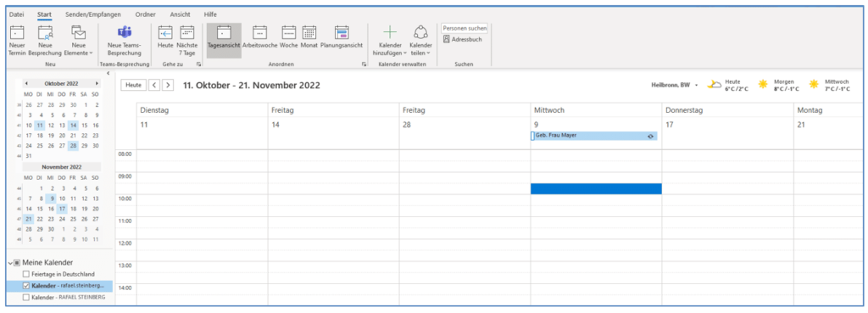Select October 28 in mini calendar
This screenshot has width=868, height=313.
tap(73, 146)
